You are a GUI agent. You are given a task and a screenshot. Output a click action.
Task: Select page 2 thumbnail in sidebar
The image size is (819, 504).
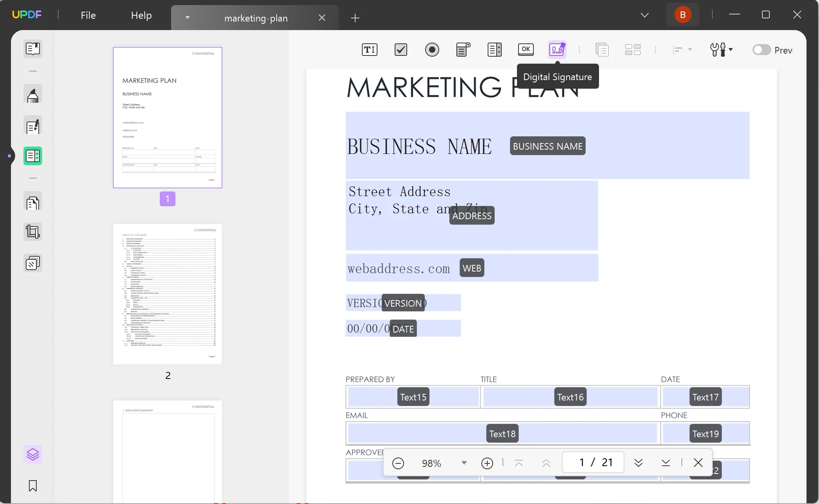168,292
